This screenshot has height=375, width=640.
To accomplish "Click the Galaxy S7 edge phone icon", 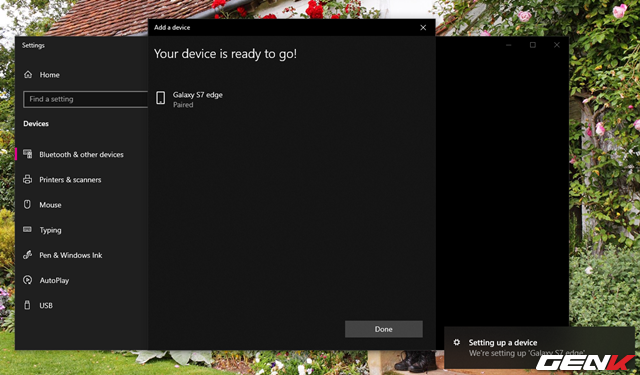I will (160, 98).
